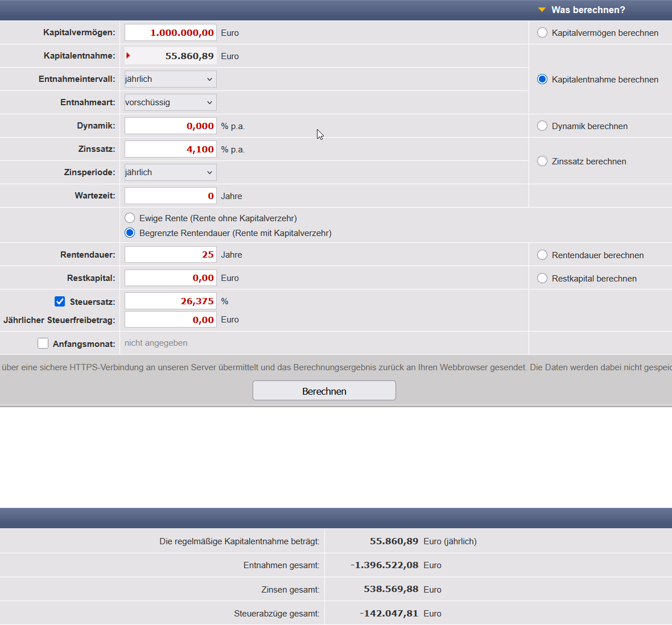Click the Kapitalentnahme value field
The image size is (672, 625).
click(x=171, y=56)
